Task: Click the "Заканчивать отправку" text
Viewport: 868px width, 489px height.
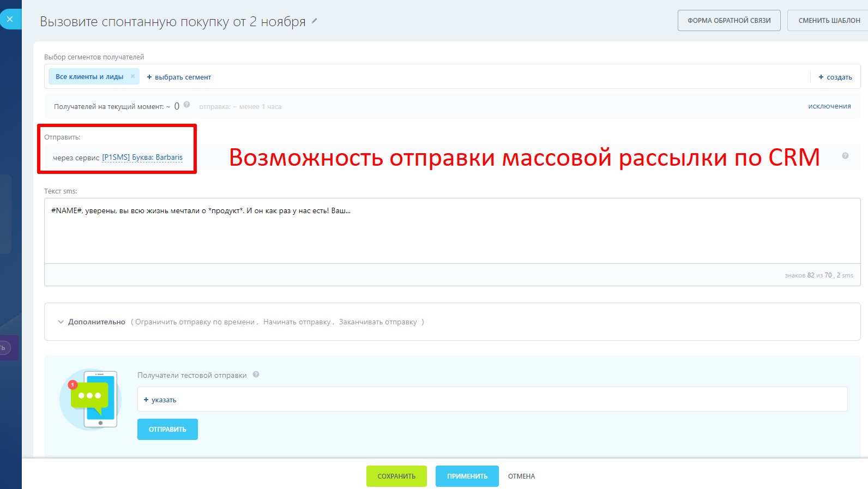Action: 378,322
